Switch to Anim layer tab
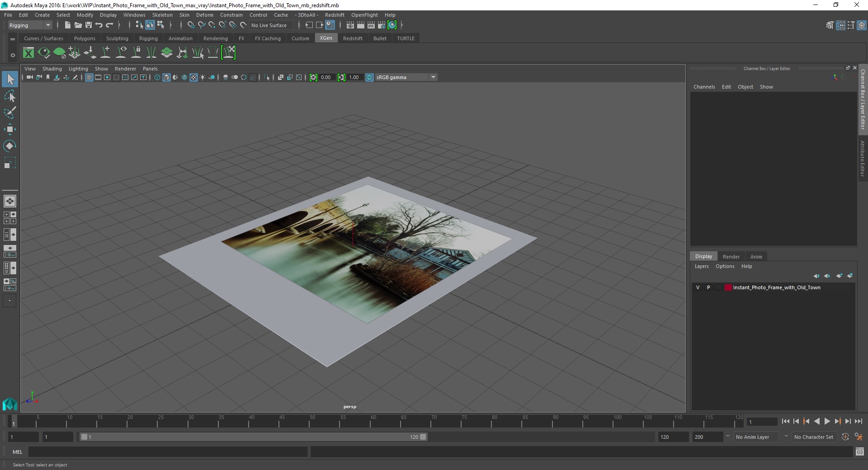868x470 pixels. (756, 256)
